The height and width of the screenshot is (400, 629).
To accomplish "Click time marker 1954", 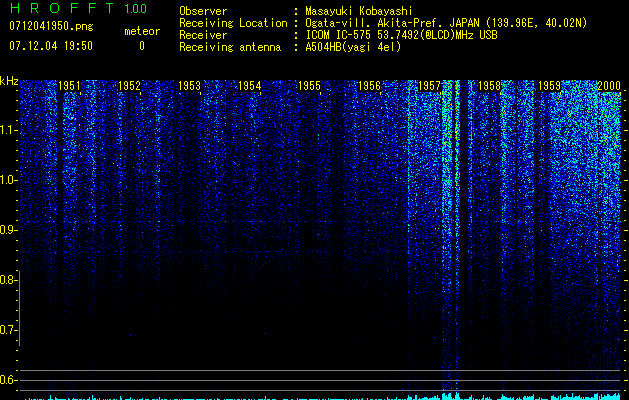I will (x=250, y=85).
